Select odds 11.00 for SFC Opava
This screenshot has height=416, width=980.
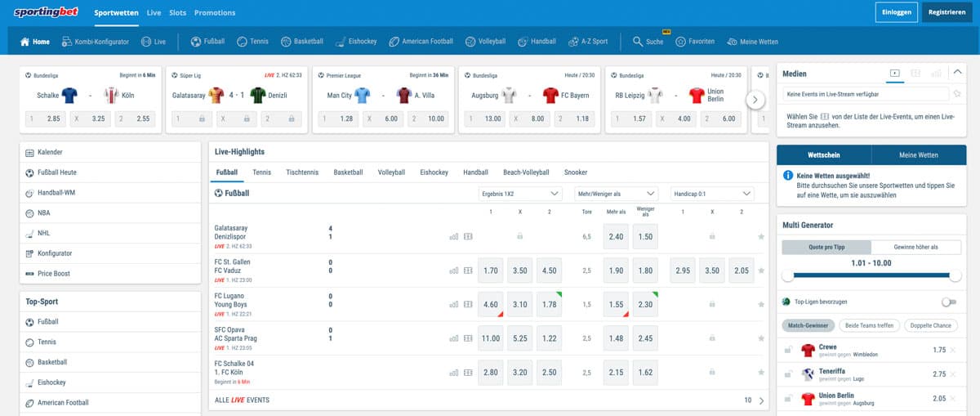(x=492, y=338)
